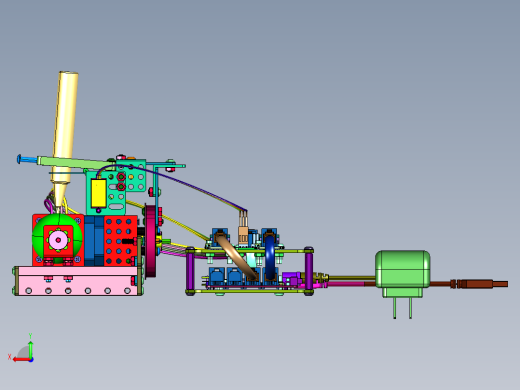
Task: Click the red X axis of the orientation triad
Action: [21, 360]
